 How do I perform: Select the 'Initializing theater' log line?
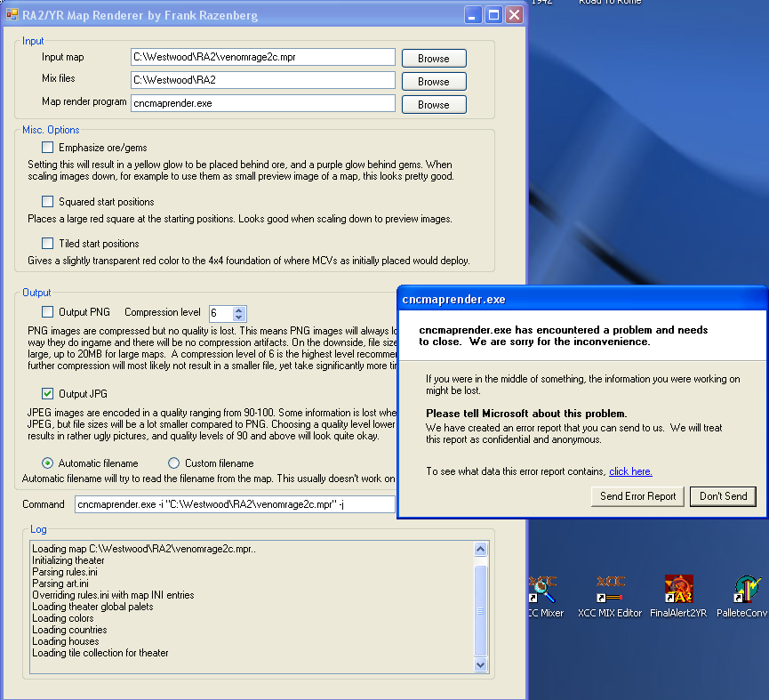tap(68, 560)
